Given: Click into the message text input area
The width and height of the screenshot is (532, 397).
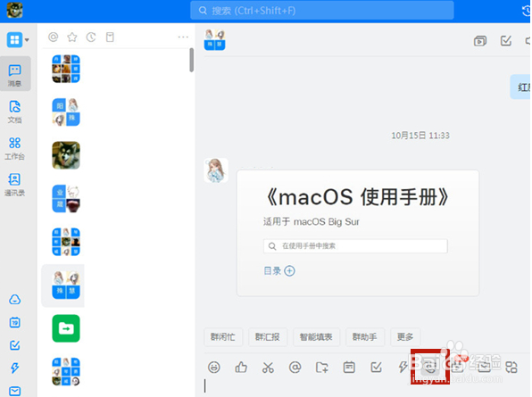Looking at the screenshot, I should click(x=367, y=387).
